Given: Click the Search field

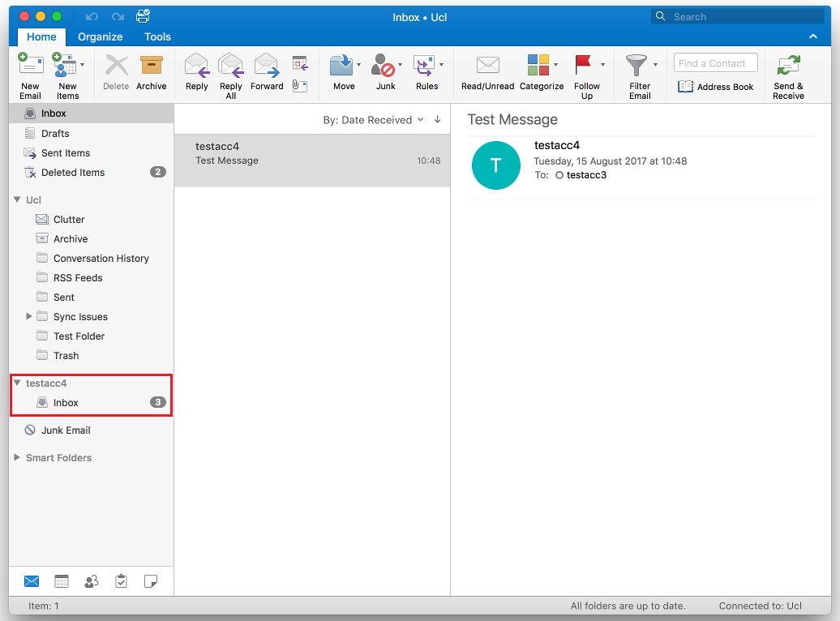Looking at the screenshot, I should coord(738,16).
